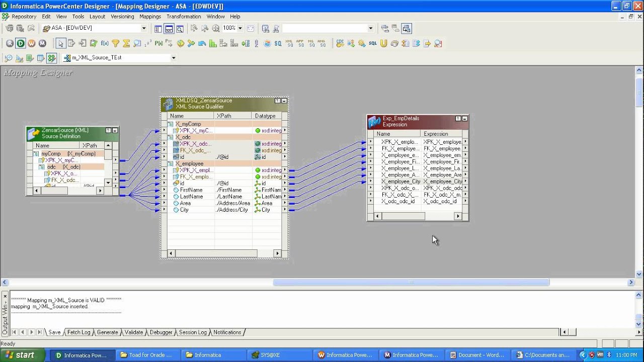Launch Repository Manager via the R icon
644x362 pixels.
pyautogui.click(x=10, y=43)
